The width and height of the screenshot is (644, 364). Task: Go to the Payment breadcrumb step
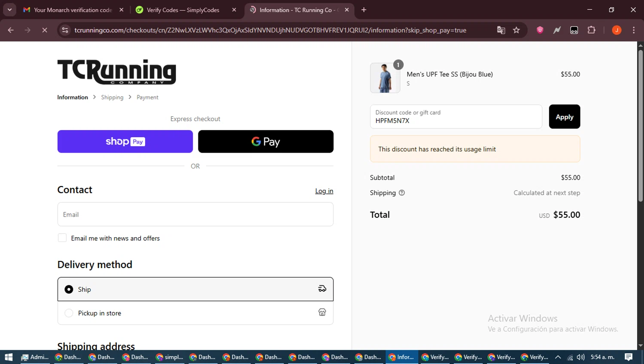point(147,97)
